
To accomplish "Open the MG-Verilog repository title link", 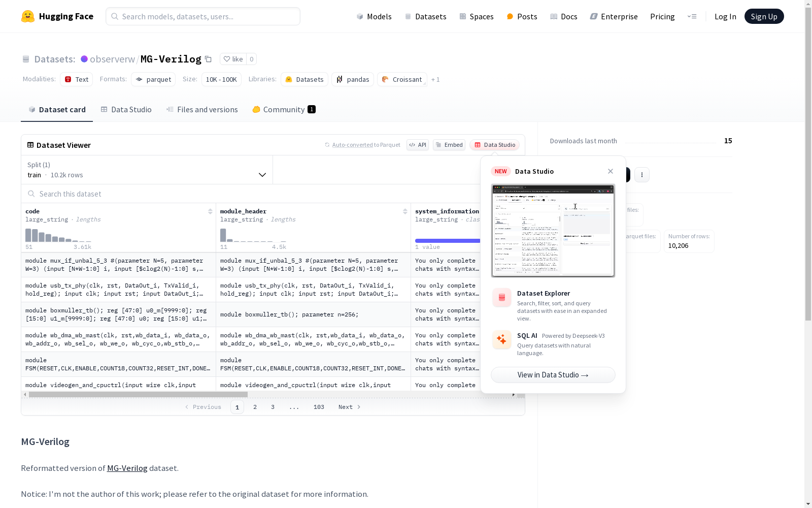I will [171, 59].
